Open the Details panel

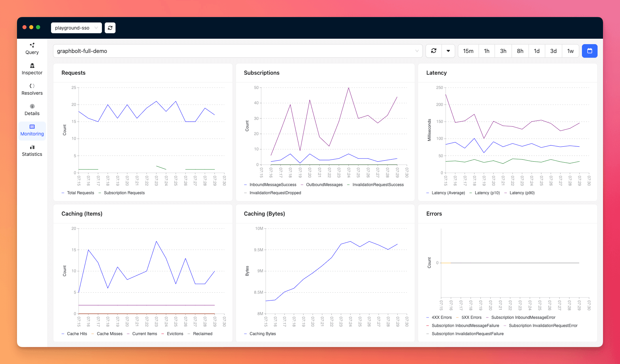[x=32, y=109]
